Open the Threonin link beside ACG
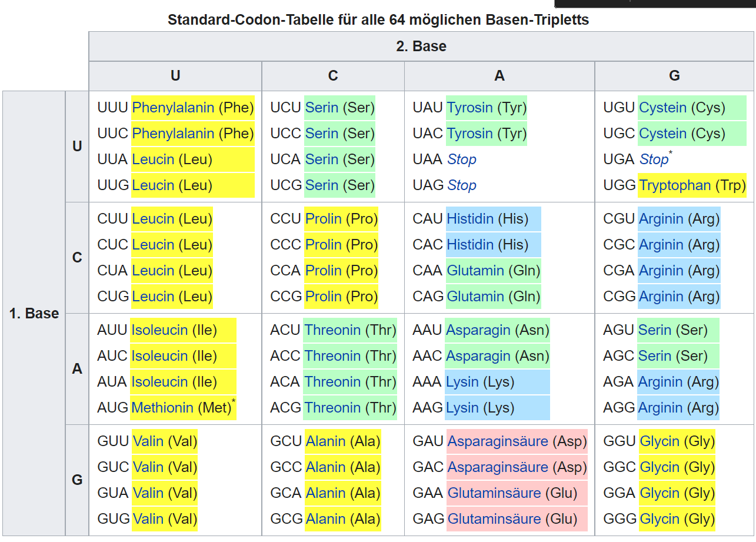756x542 pixels. click(x=332, y=408)
